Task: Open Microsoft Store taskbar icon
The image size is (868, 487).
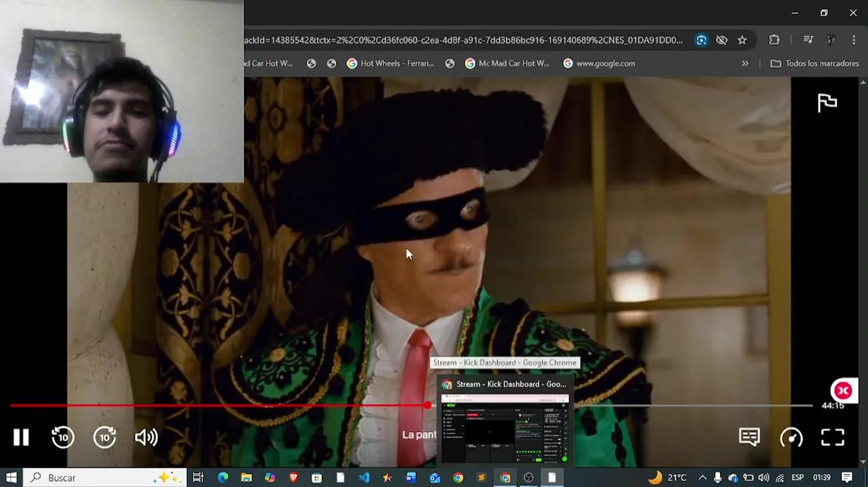Action: coord(317,478)
